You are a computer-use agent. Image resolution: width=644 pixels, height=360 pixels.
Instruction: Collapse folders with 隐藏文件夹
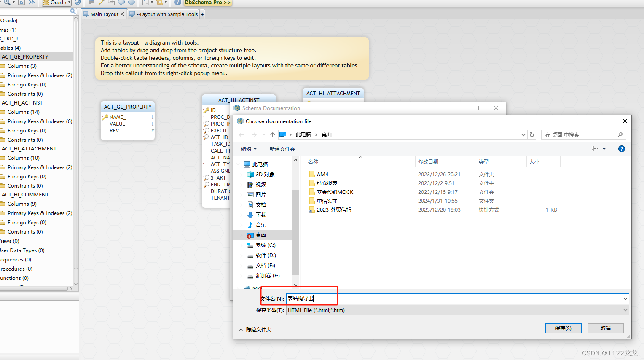tap(255, 330)
